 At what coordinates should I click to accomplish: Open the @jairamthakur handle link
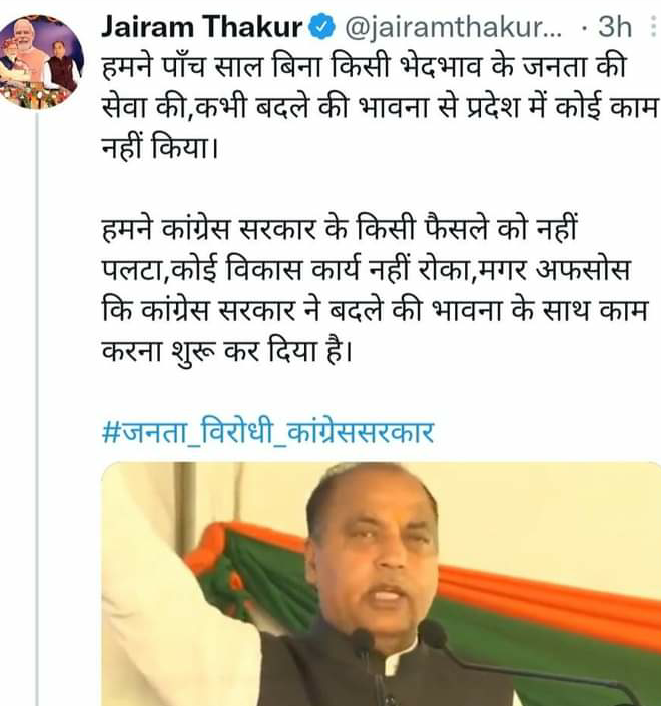coord(453,27)
